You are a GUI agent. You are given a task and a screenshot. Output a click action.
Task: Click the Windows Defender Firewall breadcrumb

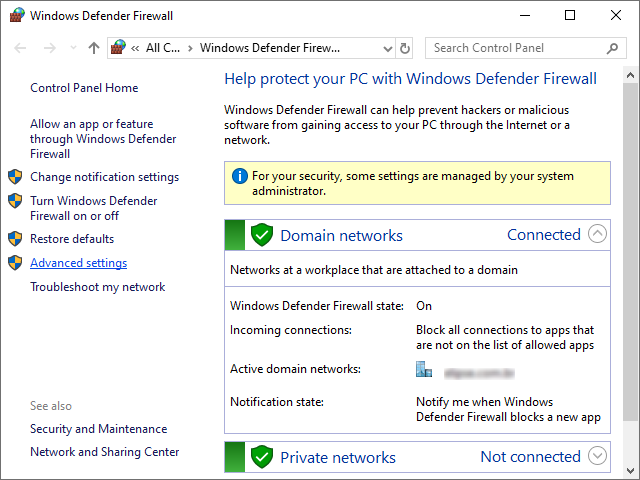[270, 48]
